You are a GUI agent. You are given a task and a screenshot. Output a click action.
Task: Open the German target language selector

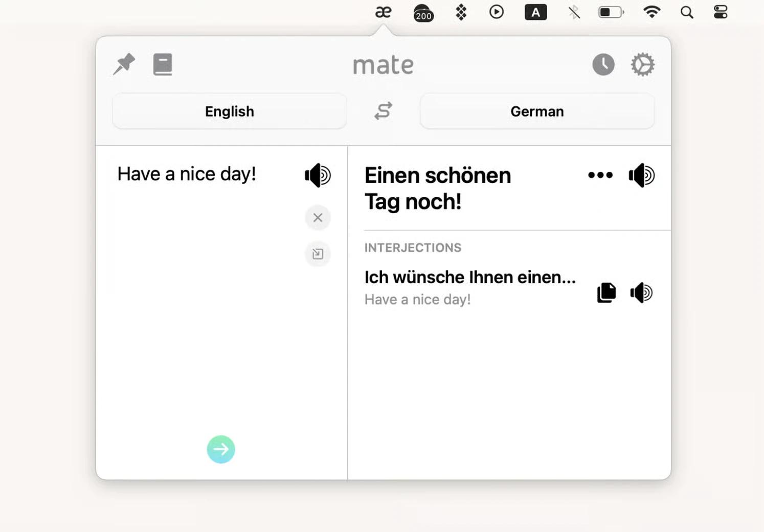click(x=536, y=111)
